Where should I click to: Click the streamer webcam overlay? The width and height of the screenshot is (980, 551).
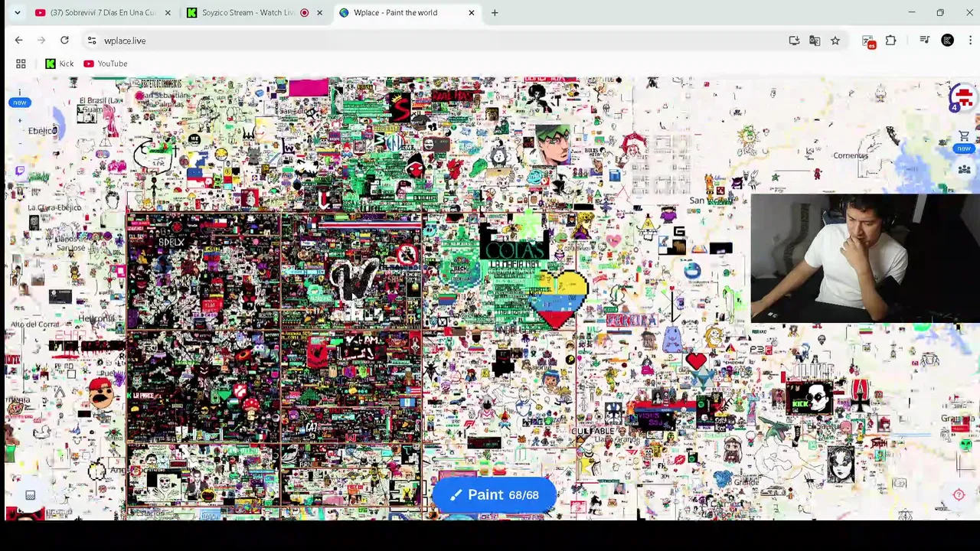click(x=865, y=258)
